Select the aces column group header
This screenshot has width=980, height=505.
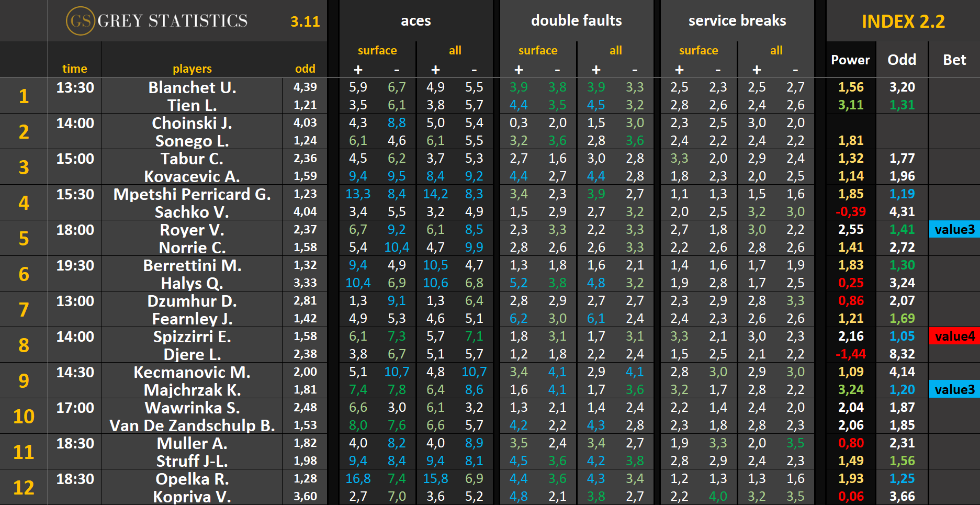point(415,21)
